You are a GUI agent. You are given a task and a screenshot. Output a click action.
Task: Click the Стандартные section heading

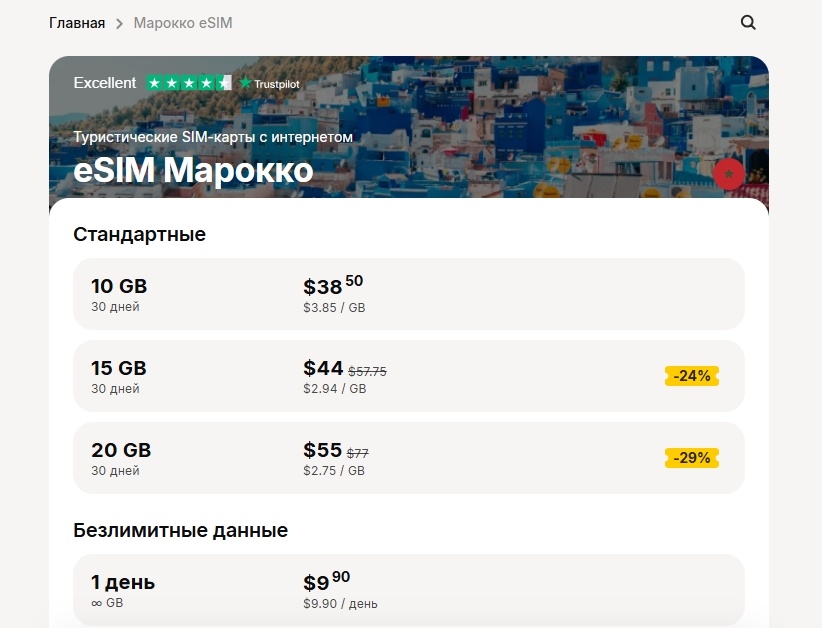click(140, 234)
